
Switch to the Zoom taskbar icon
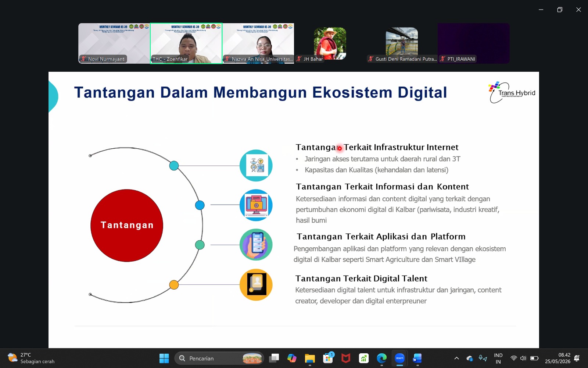399,358
